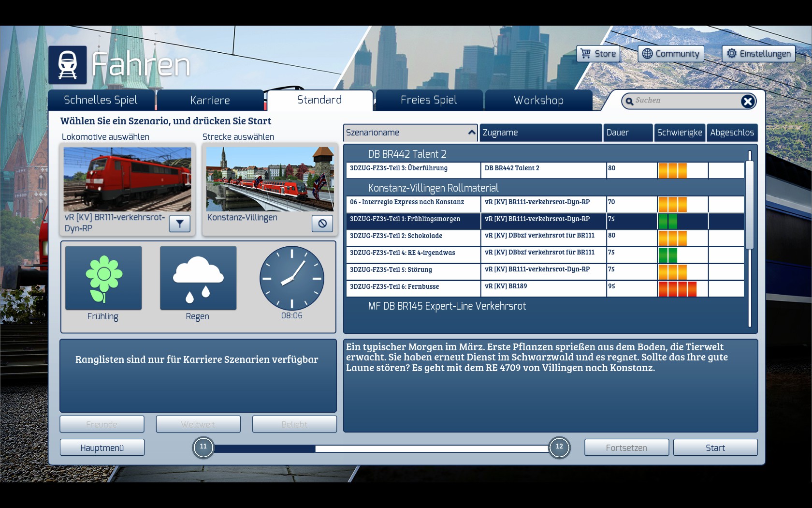Sort by Abgeschlossen column header
The height and width of the screenshot is (508, 812).
[x=732, y=133]
